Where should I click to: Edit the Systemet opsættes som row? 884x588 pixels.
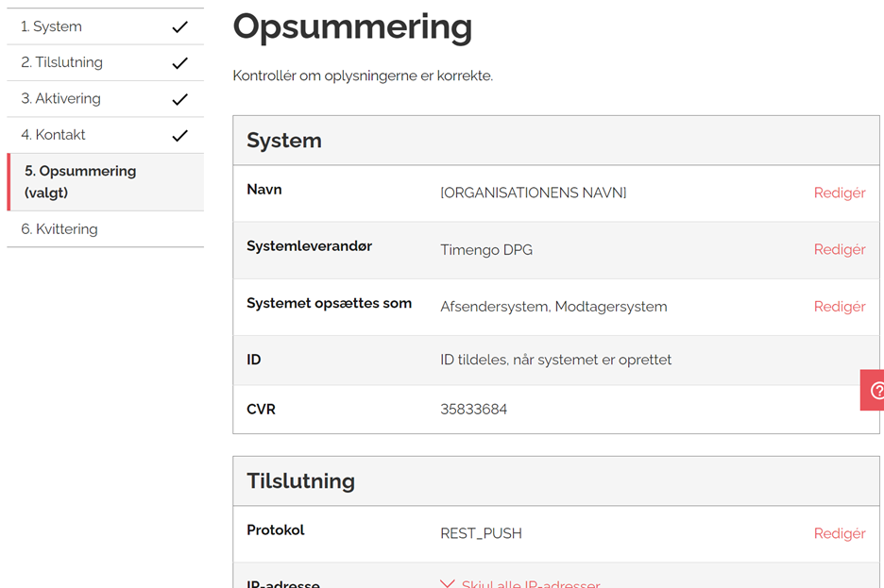(x=839, y=306)
